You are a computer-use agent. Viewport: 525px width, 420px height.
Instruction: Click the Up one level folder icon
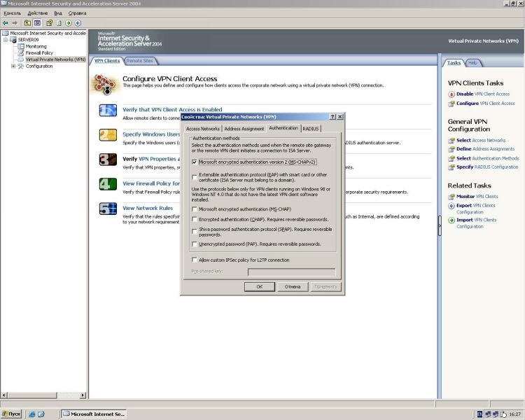[x=27, y=23]
